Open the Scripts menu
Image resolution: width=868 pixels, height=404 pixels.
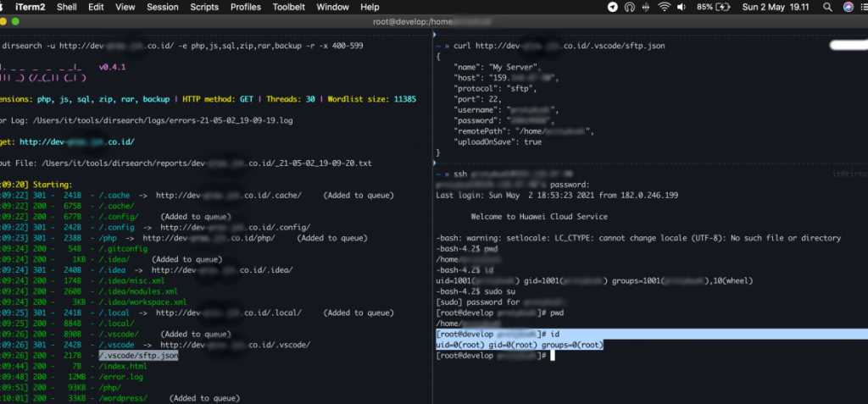pyautogui.click(x=204, y=7)
